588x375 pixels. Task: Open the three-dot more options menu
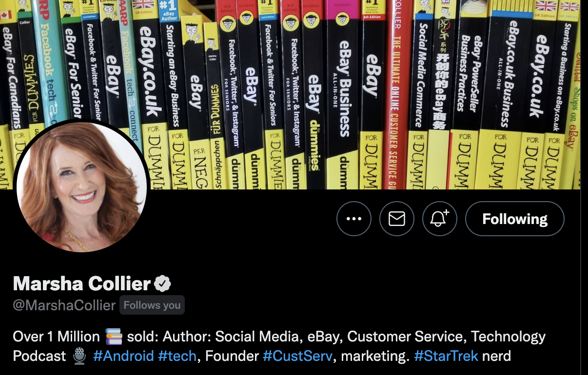click(x=354, y=219)
